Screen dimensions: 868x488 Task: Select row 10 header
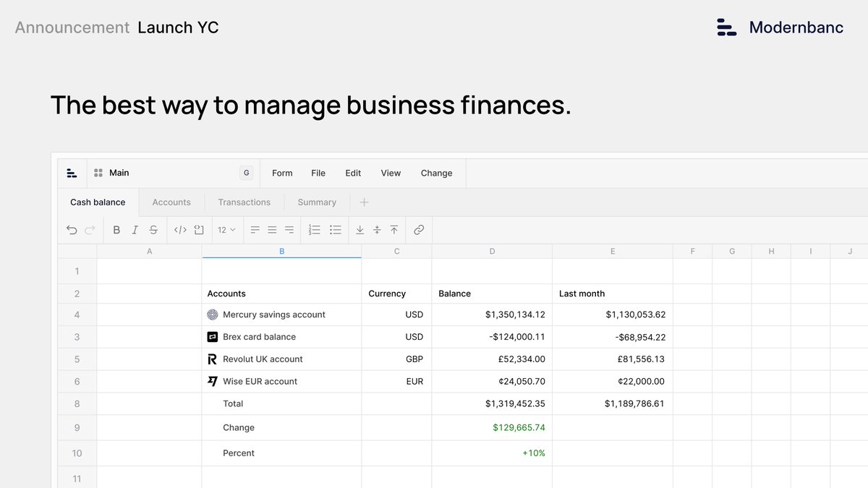[x=77, y=453]
